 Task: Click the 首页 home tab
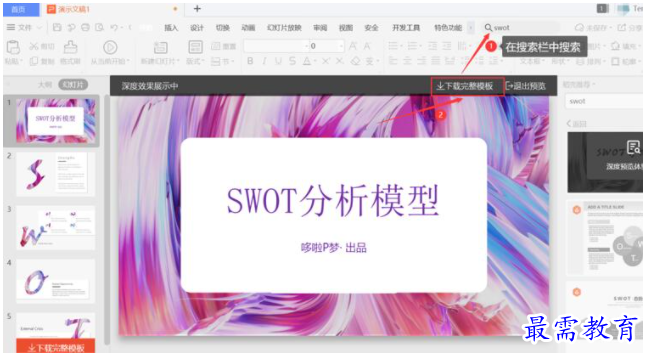21,9
